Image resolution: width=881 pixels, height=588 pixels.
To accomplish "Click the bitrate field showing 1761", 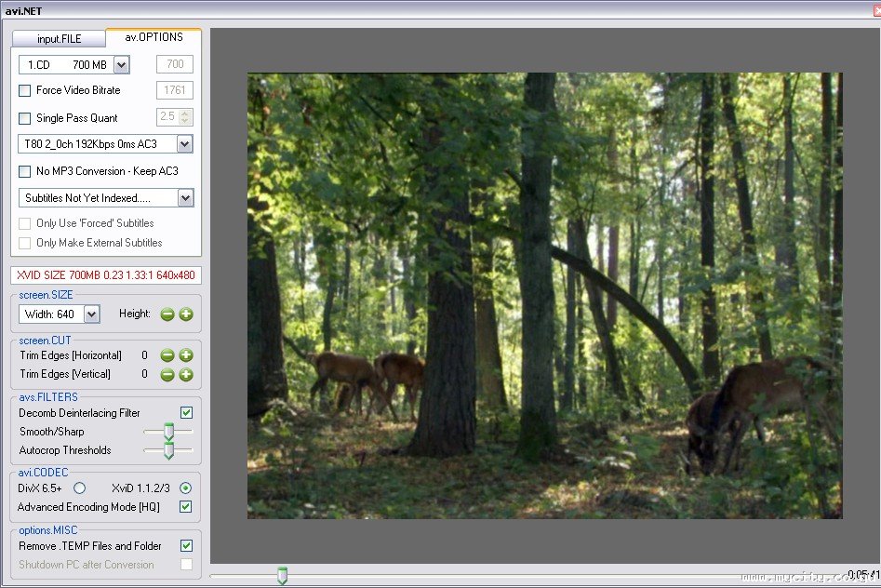I will point(175,90).
